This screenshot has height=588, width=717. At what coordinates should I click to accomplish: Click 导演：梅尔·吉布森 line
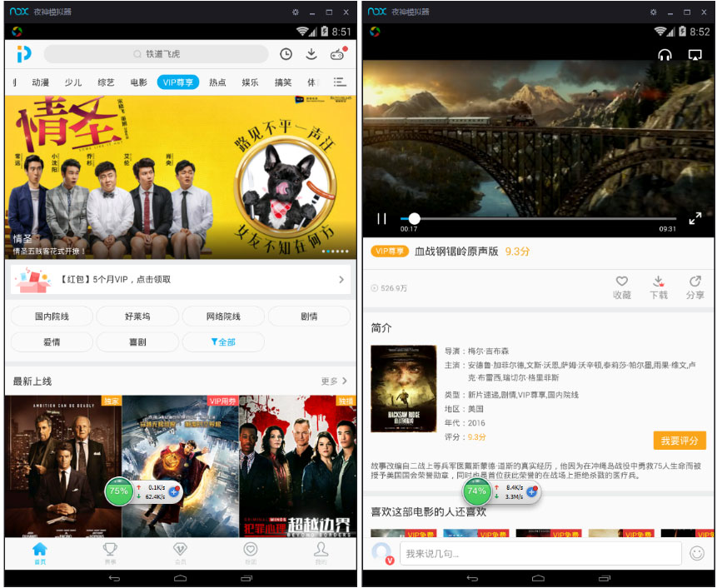click(476, 351)
